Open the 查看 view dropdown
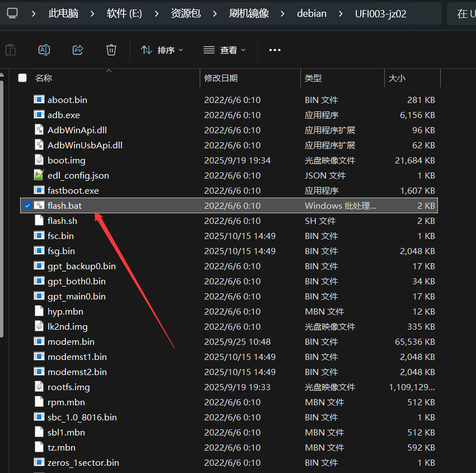 (224, 50)
